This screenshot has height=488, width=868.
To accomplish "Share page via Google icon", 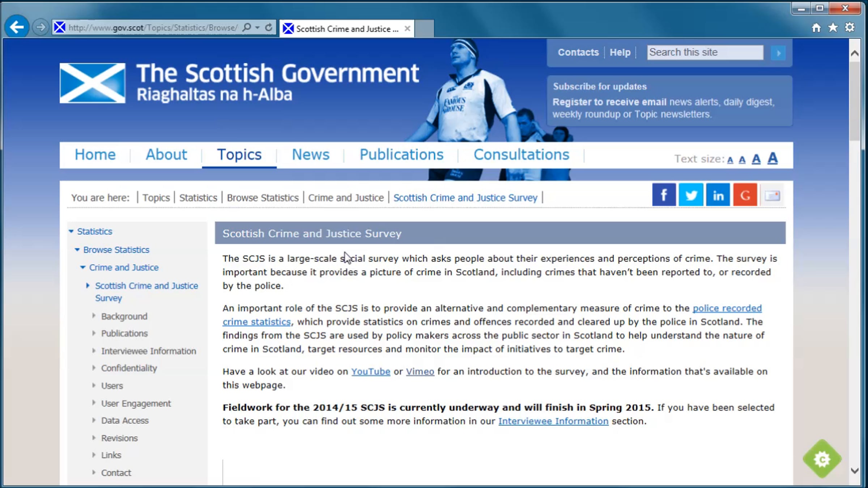I will coord(745,195).
